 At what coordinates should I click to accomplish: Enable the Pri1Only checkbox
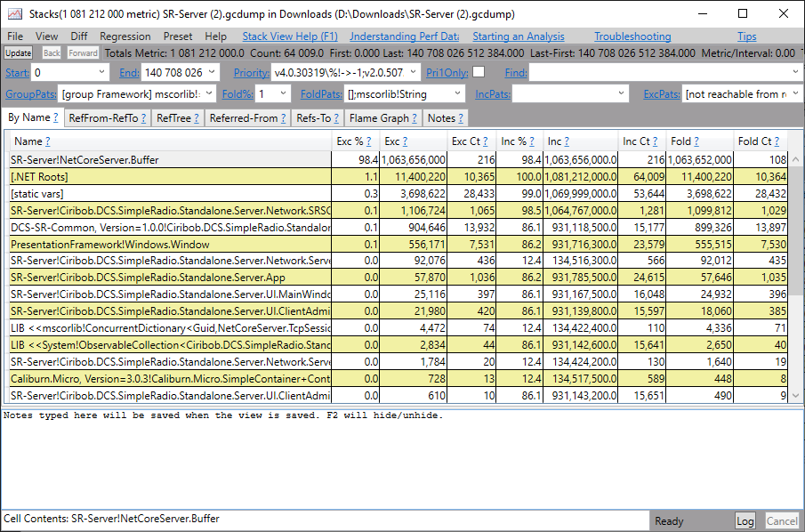click(479, 72)
